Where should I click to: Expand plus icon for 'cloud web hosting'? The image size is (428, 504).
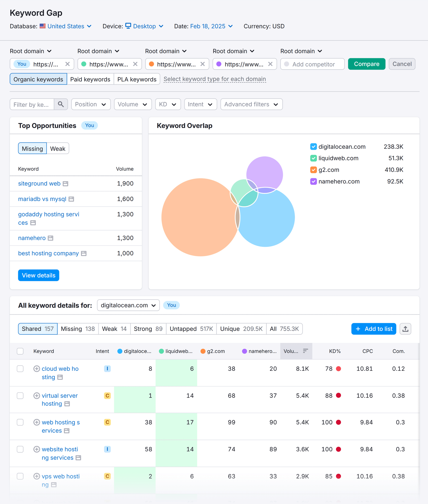[37, 369]
